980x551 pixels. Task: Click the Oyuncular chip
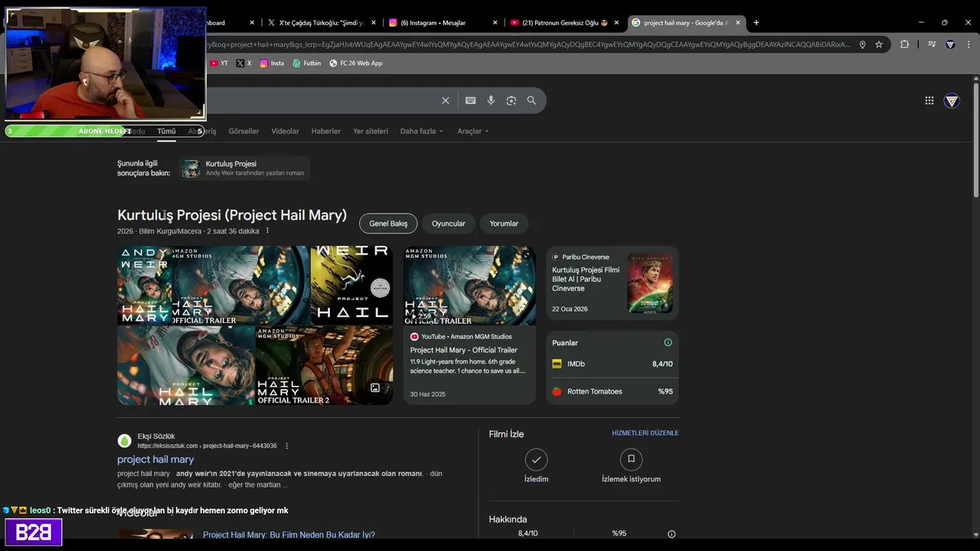448,223
